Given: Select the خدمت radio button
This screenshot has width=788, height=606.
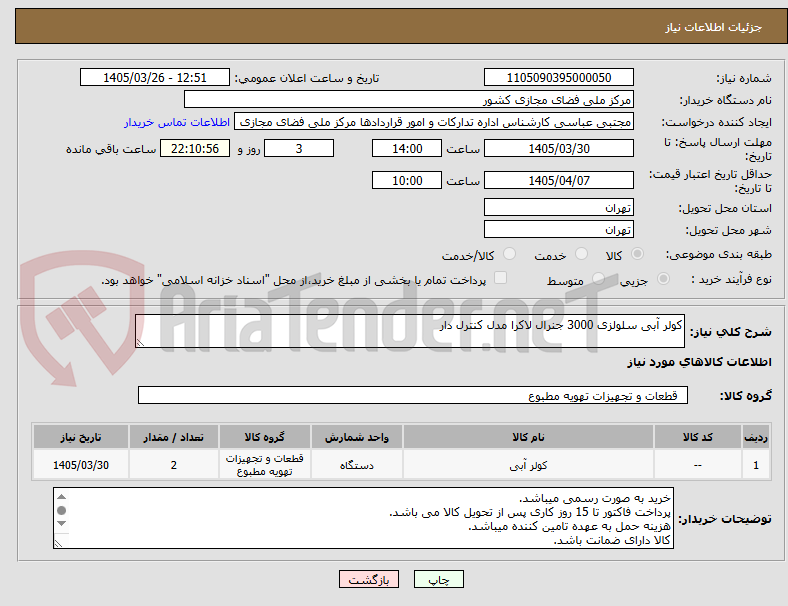Looking at the screenshot, I should click(581, 254).
